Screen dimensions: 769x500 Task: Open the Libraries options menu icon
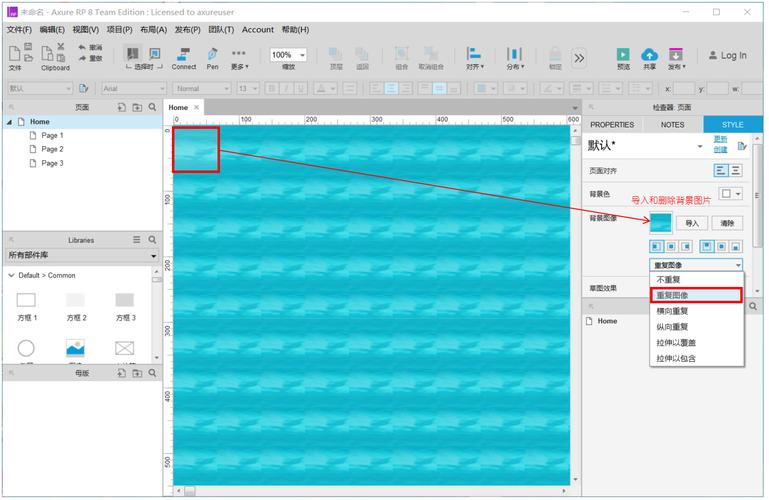point(136,240)
